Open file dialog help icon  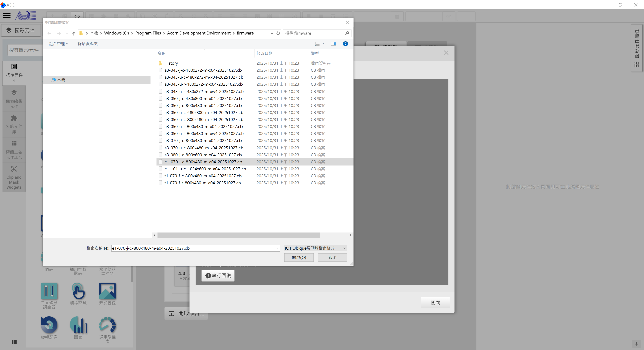(x=345, y=44)
